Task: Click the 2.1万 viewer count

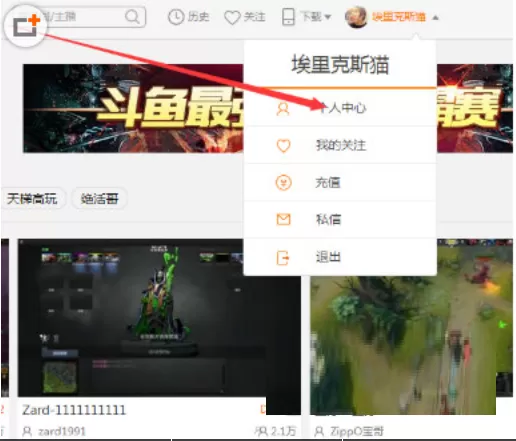Action: point(283,431)
